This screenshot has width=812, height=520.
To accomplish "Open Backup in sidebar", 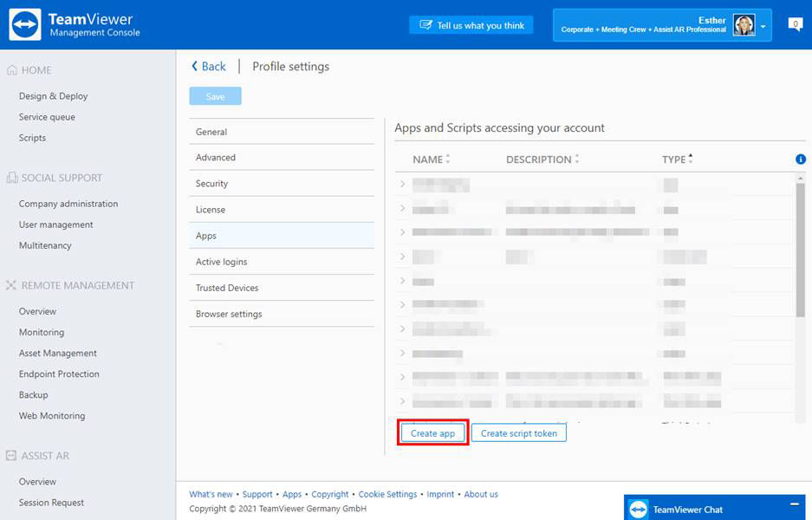I will (34, 394).
